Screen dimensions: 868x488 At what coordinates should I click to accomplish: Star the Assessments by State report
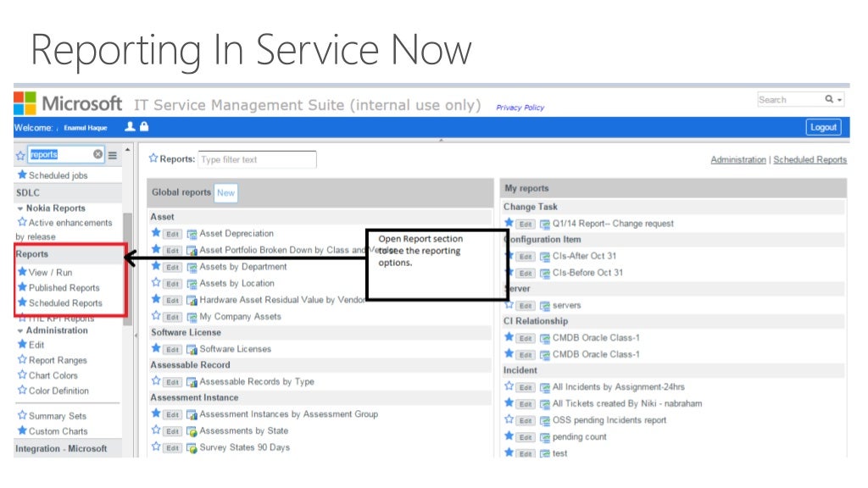(156, 430)
